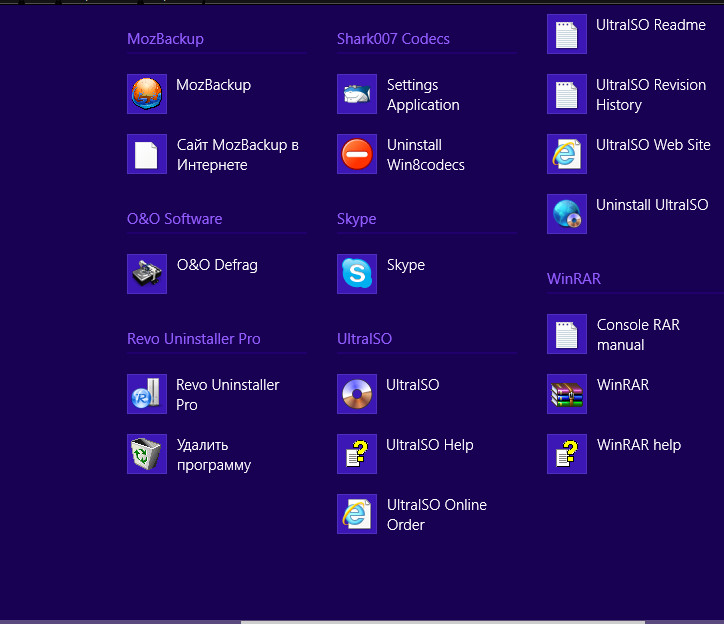Click the 'Console RAR manual' label

click(638, 335)
